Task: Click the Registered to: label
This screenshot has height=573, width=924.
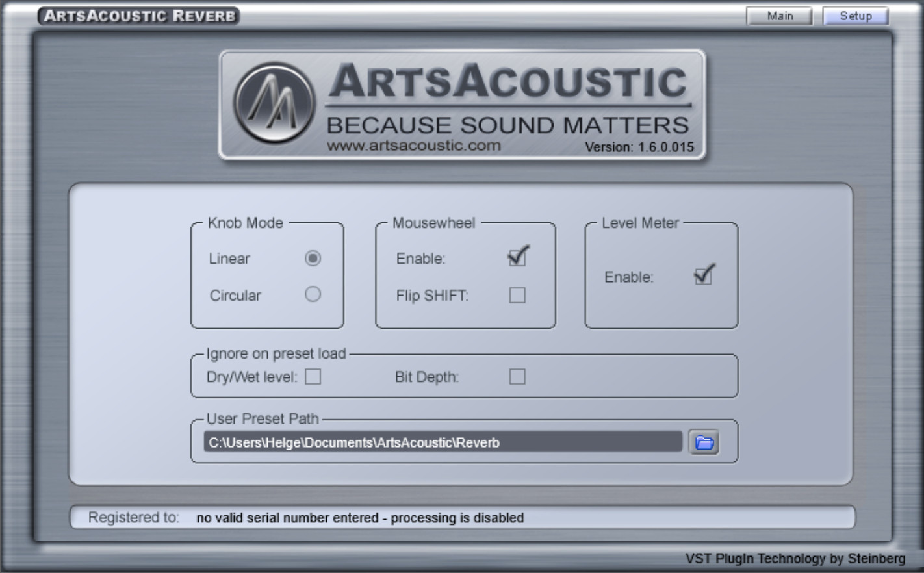Action: 133,518
